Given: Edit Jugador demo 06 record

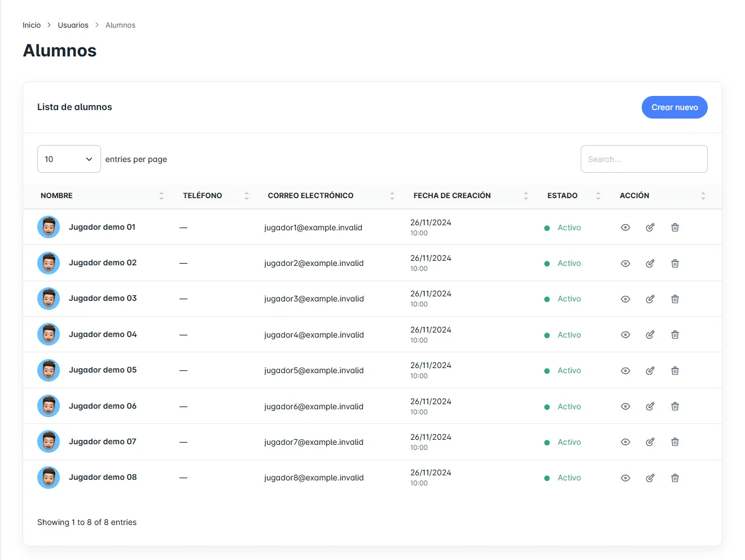Looking at the screenshot, I should click(x=650, y=406).
